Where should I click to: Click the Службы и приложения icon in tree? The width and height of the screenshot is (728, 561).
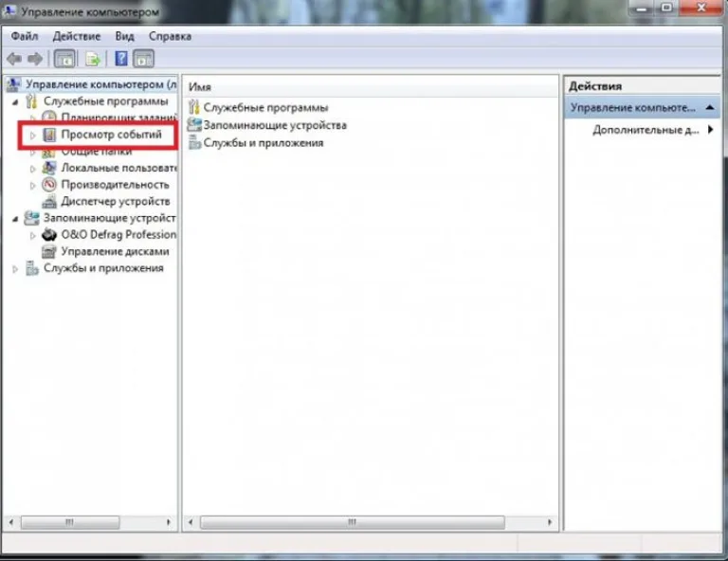coord(31,268)
